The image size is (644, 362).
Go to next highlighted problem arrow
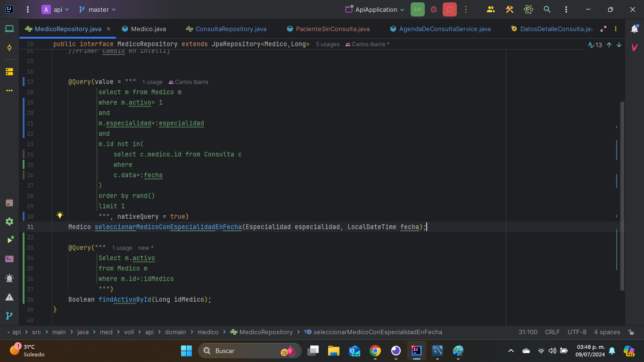[619, 45]
